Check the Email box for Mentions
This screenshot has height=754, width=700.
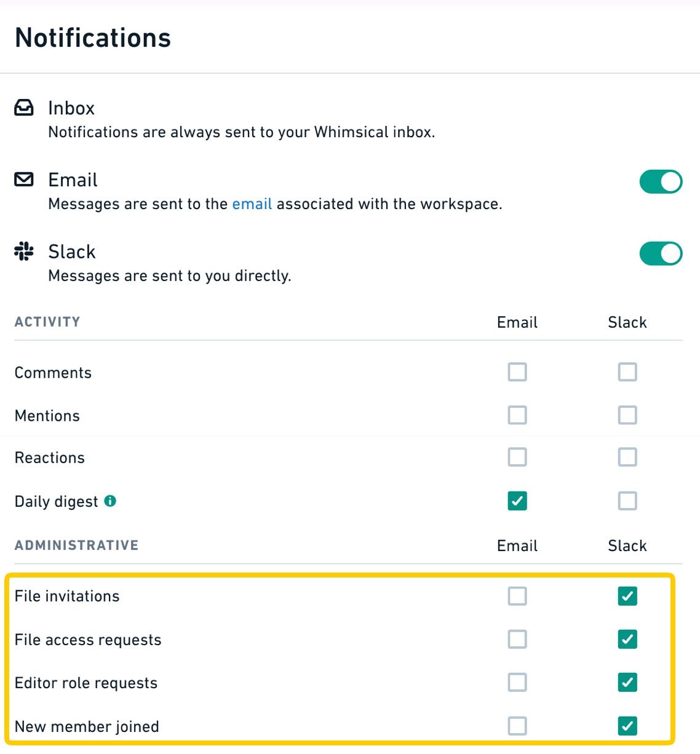coord(517,415)
